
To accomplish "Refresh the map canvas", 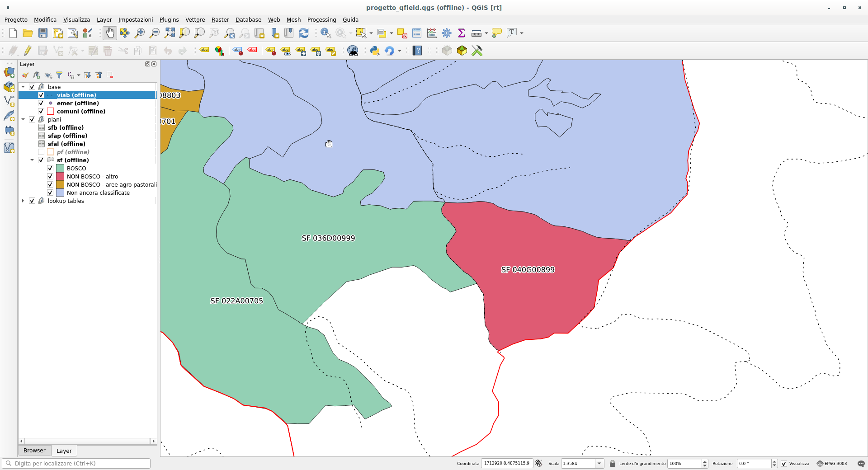I will (x=304, y=33).
